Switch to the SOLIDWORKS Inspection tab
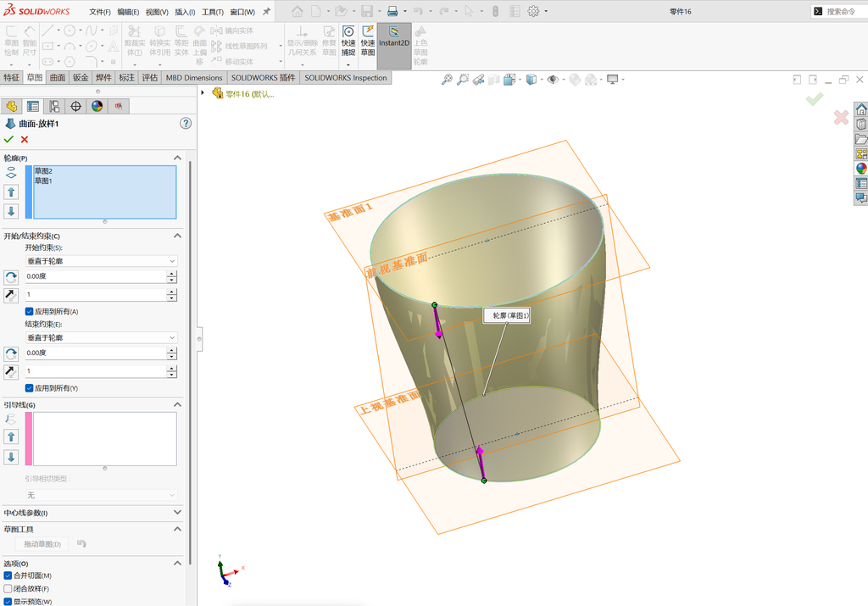Viewport: 868px width, 606px height. click(346, 77)
